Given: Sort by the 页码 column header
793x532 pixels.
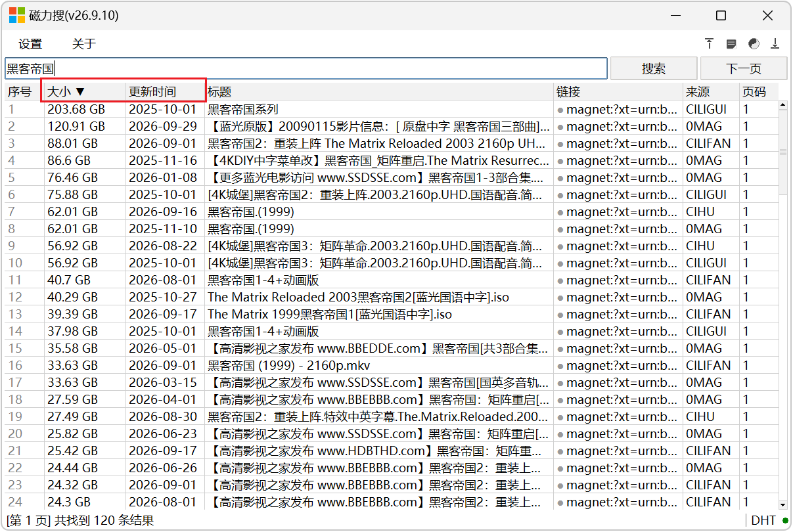Looking at the screenshot, I should point(758,92).
